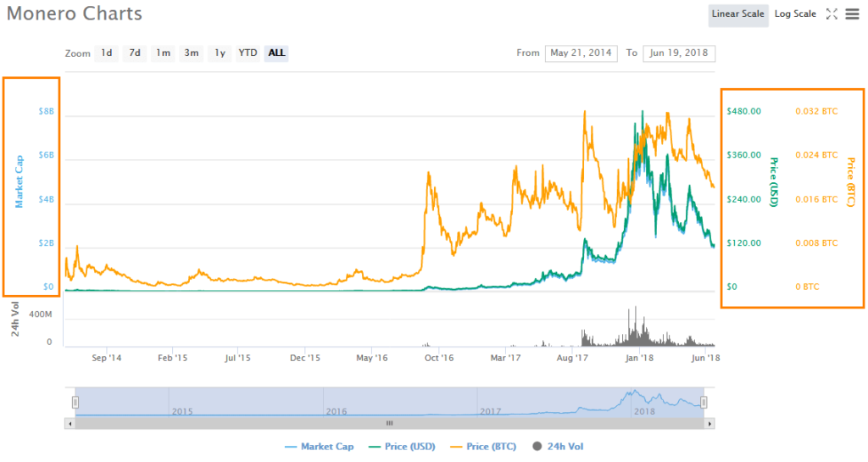The image size is (868, 462).
Task: Set zoom range to 1d
Action: pyautogui.click(x=106, y=53)
